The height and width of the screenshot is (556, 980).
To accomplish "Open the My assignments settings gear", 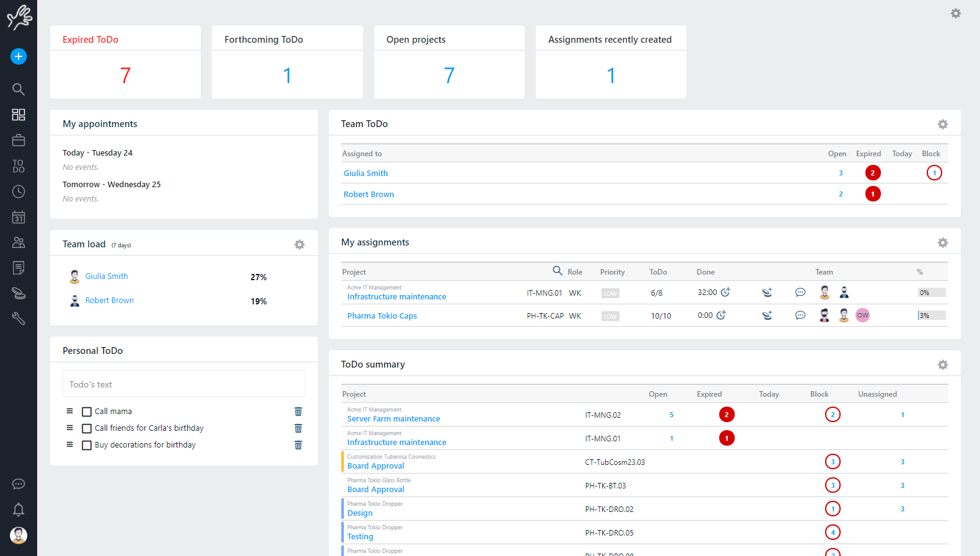I will [942, 243].
